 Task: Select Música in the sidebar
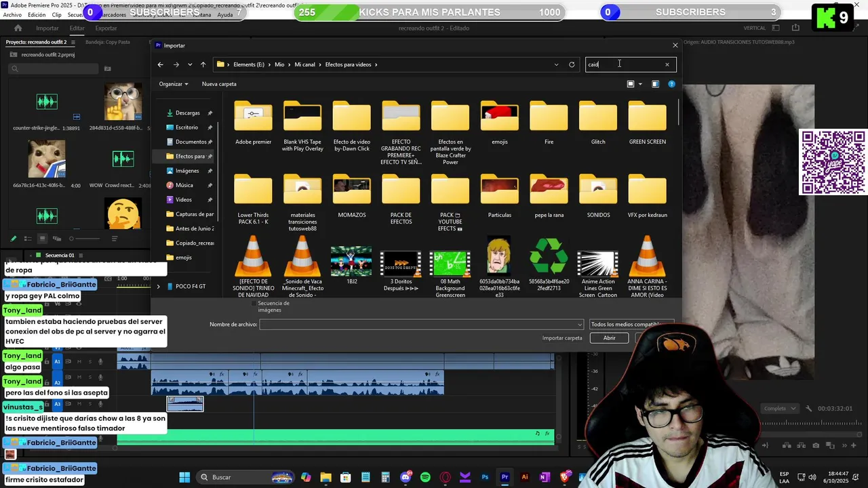(x=184, y=185)
